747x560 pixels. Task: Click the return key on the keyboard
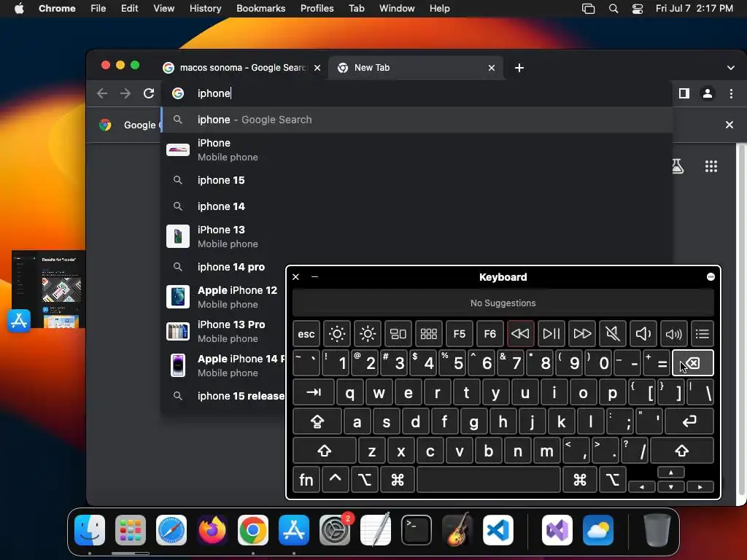coord(689,421)
